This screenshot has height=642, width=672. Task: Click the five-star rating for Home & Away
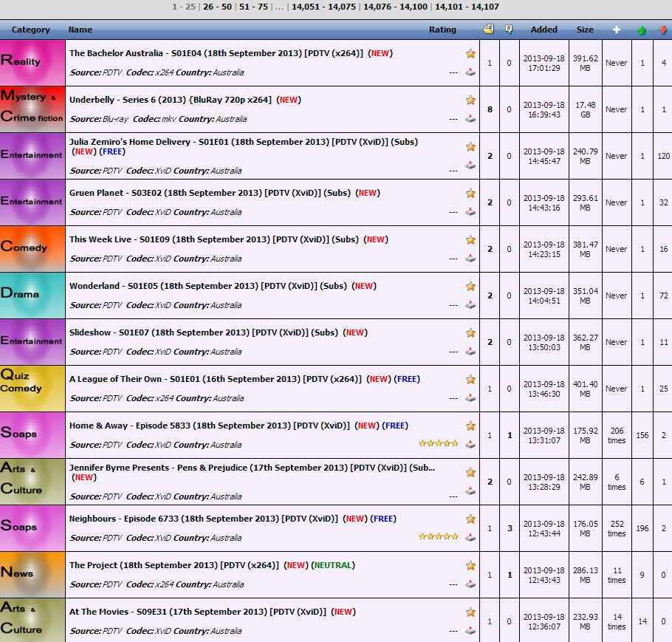pos(439,443)
